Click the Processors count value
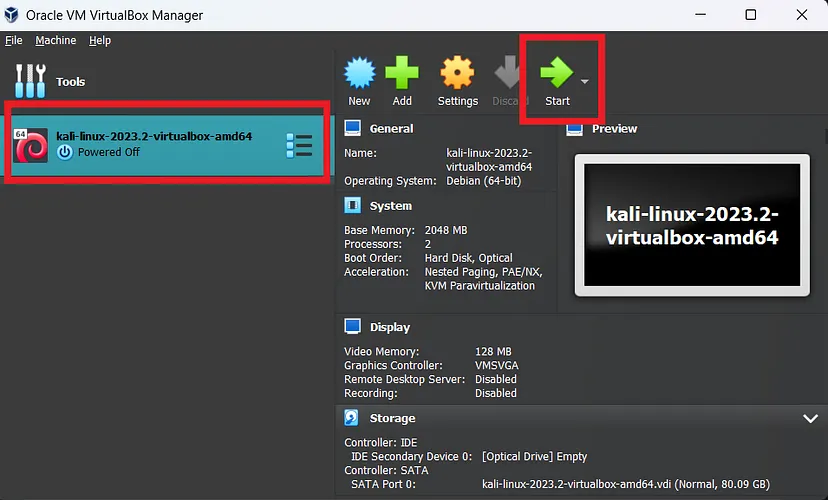 point(428,244)
